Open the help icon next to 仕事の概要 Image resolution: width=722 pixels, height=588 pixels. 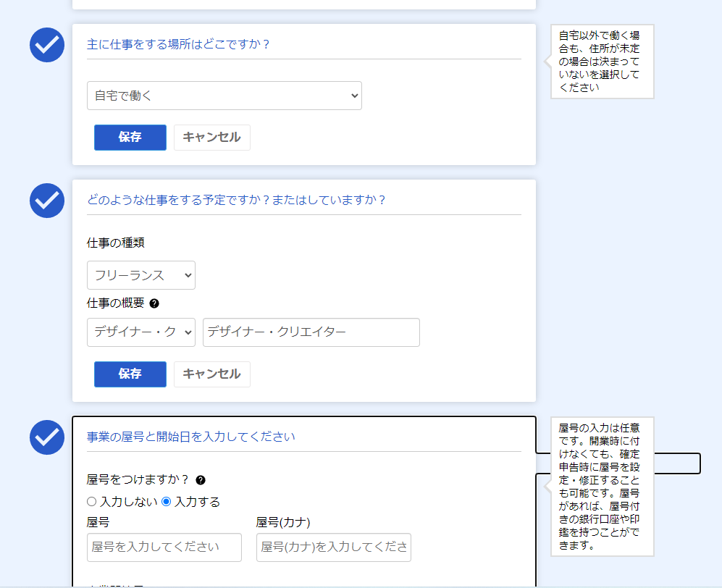[x=154, y=304]
